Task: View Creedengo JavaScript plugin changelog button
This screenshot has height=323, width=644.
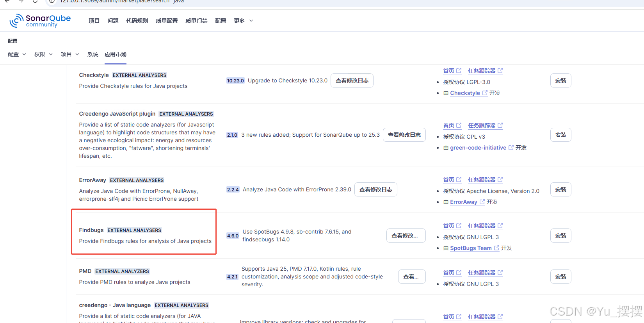Action: 404,135
